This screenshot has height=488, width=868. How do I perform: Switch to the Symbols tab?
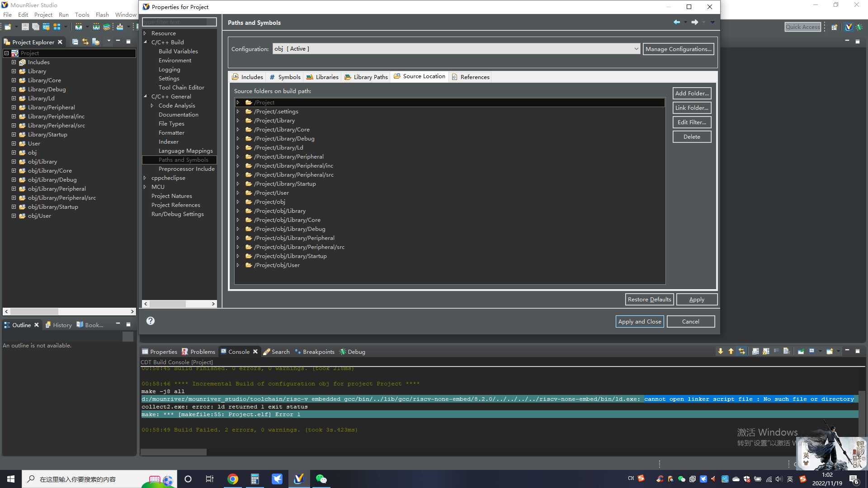(x=285, y=77)
